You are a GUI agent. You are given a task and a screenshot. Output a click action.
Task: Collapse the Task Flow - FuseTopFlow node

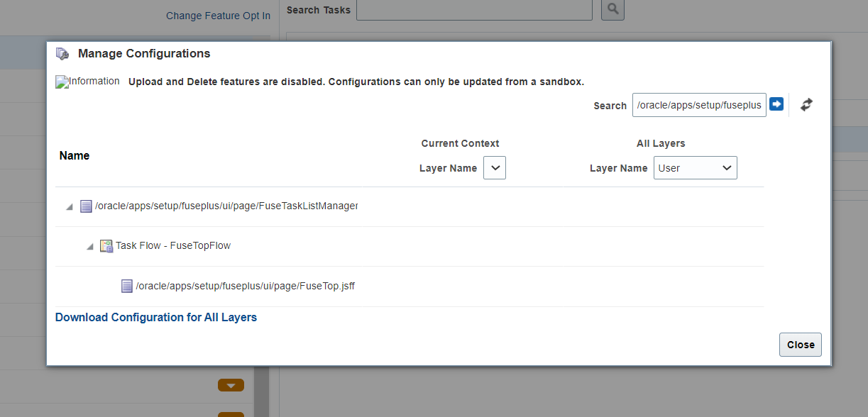coord(90,247)
